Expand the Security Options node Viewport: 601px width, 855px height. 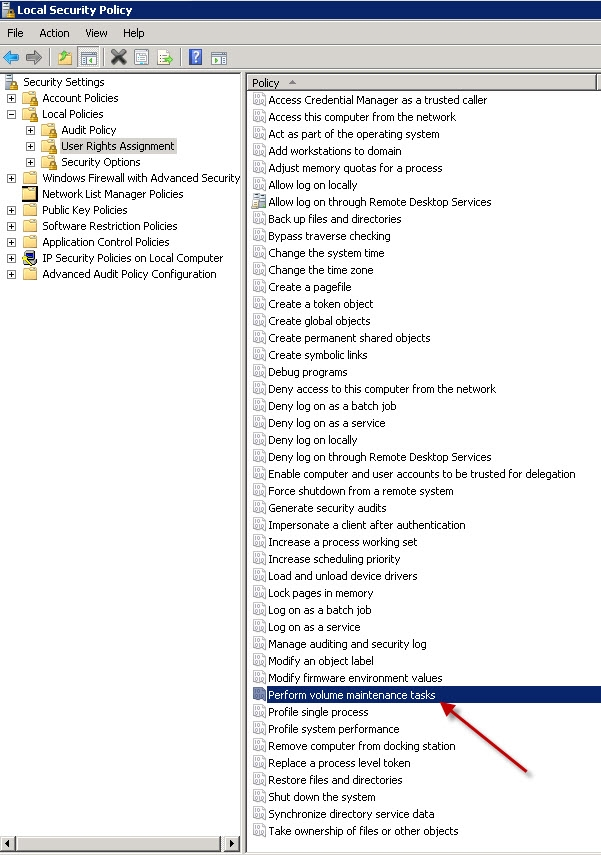(x=31, y=162)
